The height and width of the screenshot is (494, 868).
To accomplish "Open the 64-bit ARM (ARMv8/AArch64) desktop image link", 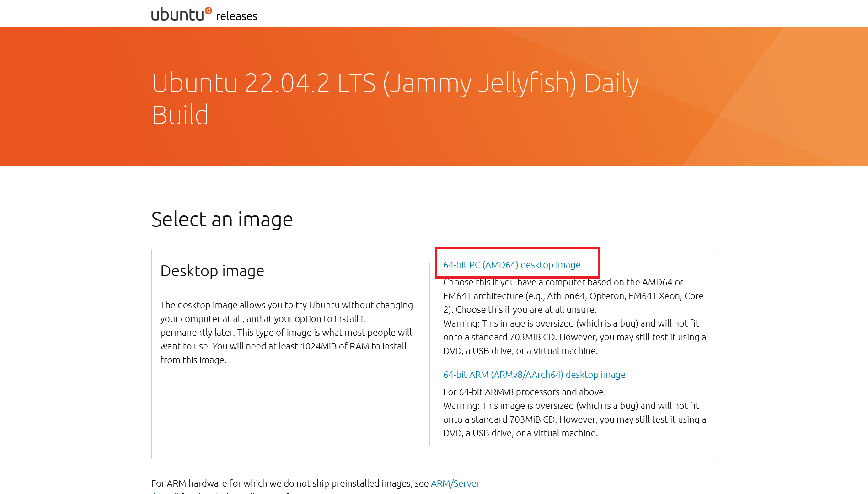I will tap(534, 375).
